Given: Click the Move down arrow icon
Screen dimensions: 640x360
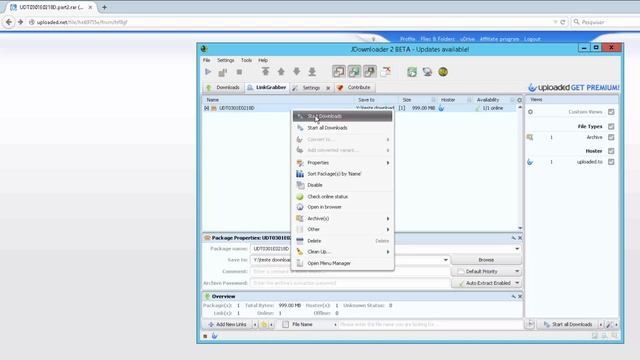Looking at the screenshot, I should pyautogui.click(x=296, y=71).
